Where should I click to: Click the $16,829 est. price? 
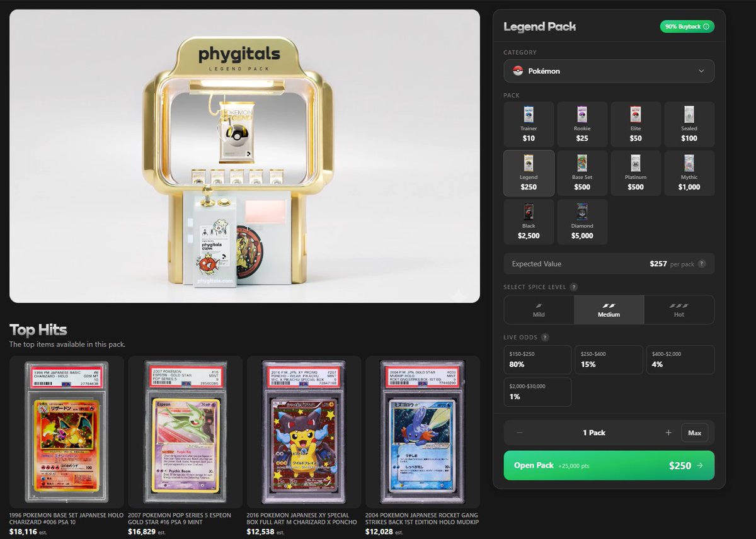coord(147,532)
